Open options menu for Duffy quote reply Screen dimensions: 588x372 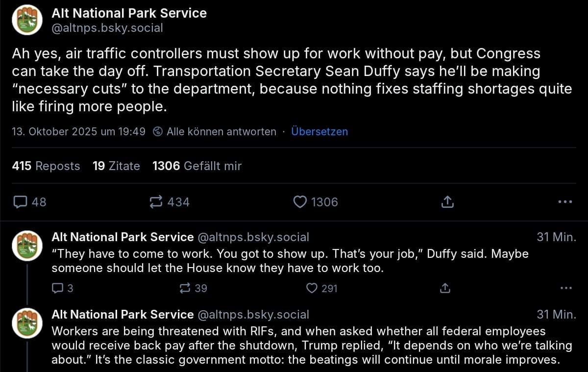click(565, 288)
